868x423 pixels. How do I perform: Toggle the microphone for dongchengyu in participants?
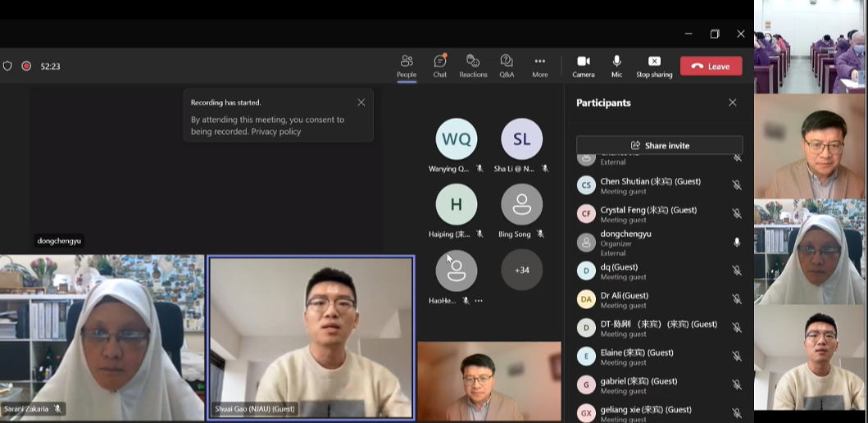(737, 242)
